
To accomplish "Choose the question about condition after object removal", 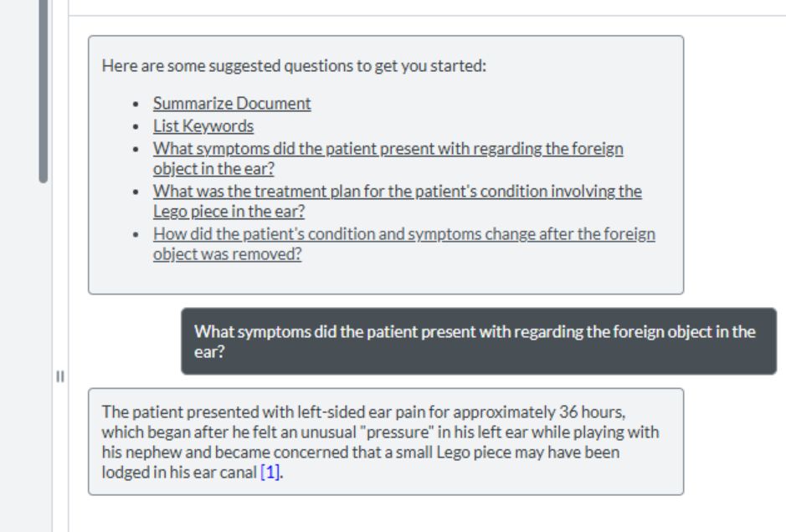I will (404, 243).
